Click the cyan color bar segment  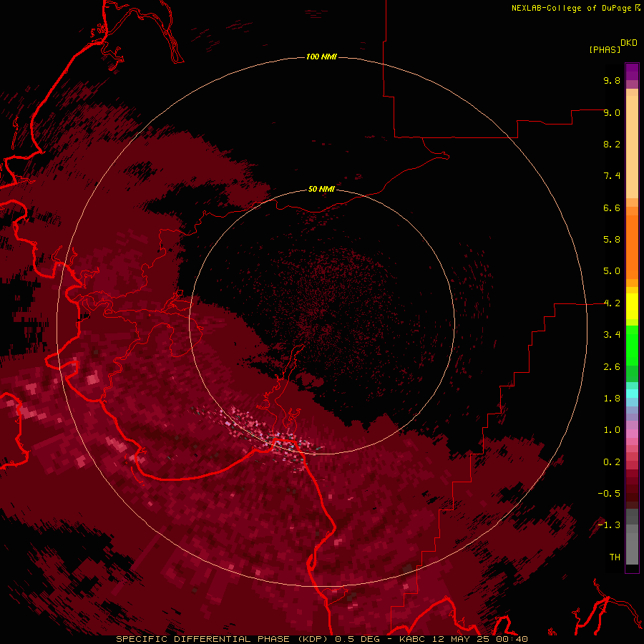coord(632,394)
